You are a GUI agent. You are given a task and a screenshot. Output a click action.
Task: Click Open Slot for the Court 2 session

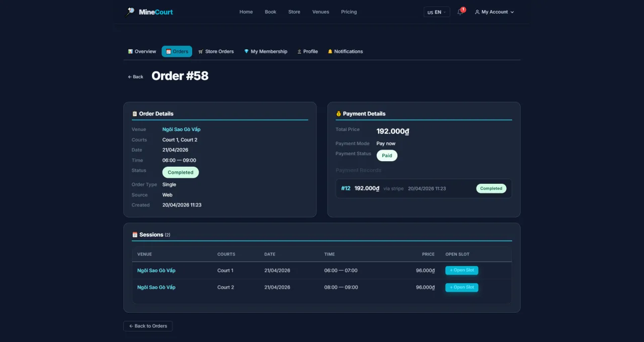pos(462,288)
